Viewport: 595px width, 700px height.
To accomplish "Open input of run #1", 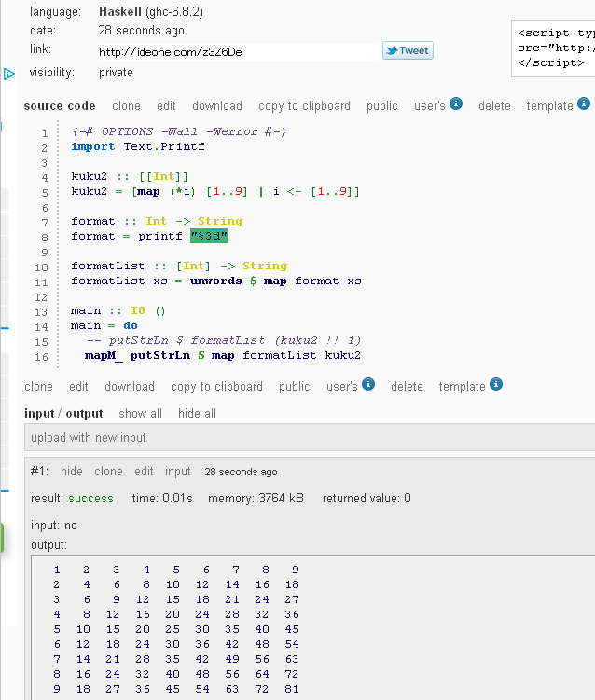I will pyautogui.click(x=178, y=472).
